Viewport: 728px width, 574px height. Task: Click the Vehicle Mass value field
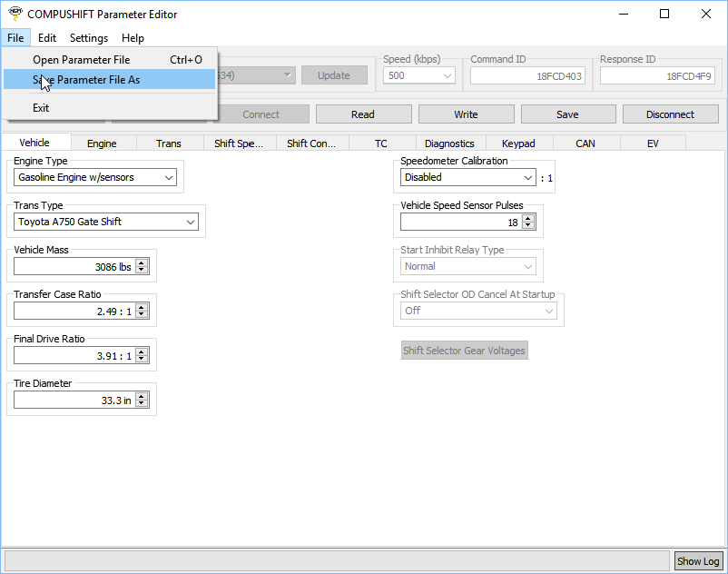point(73,267)
